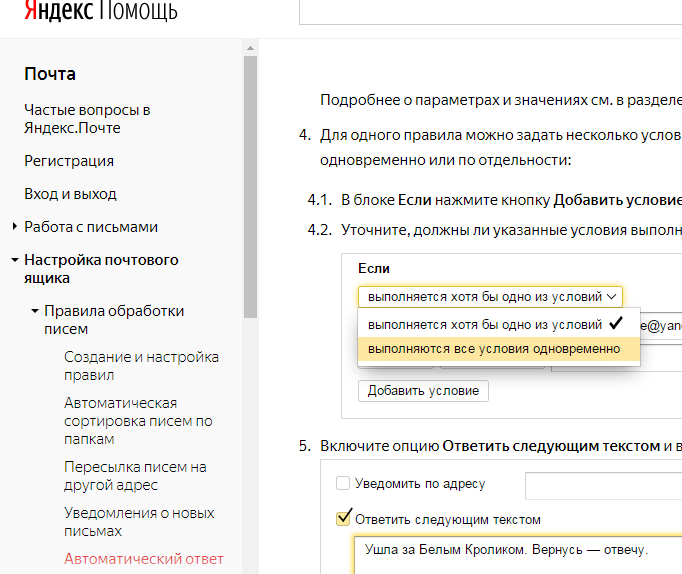The image size is (682, 574).
Task: Select выполняются все условия одновременно option
Action: click(x=494, y=349)
